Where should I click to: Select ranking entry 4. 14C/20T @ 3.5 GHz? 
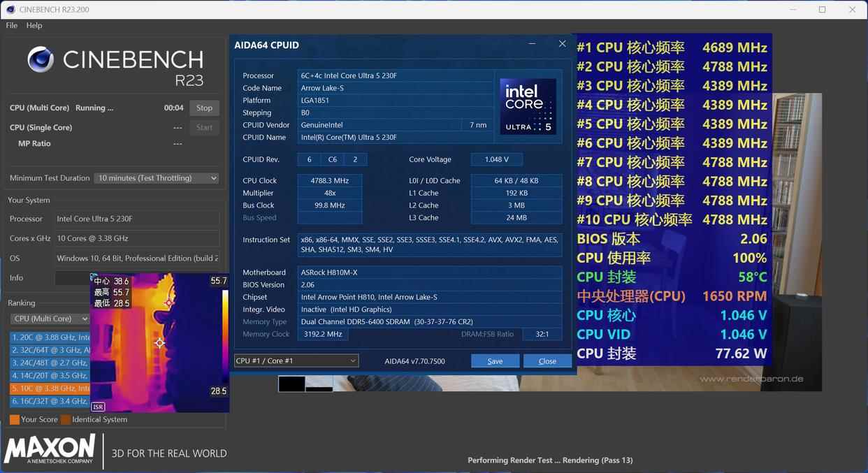[50, 375]
